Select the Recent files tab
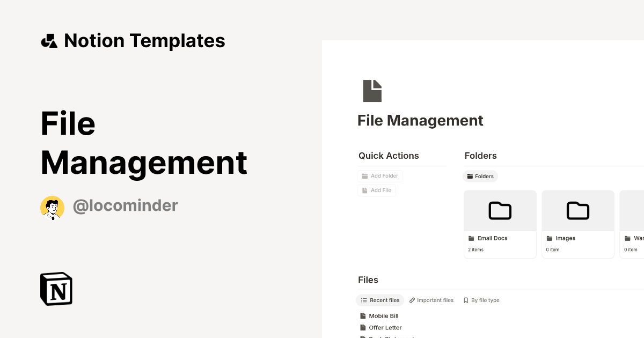 point(380,300)
